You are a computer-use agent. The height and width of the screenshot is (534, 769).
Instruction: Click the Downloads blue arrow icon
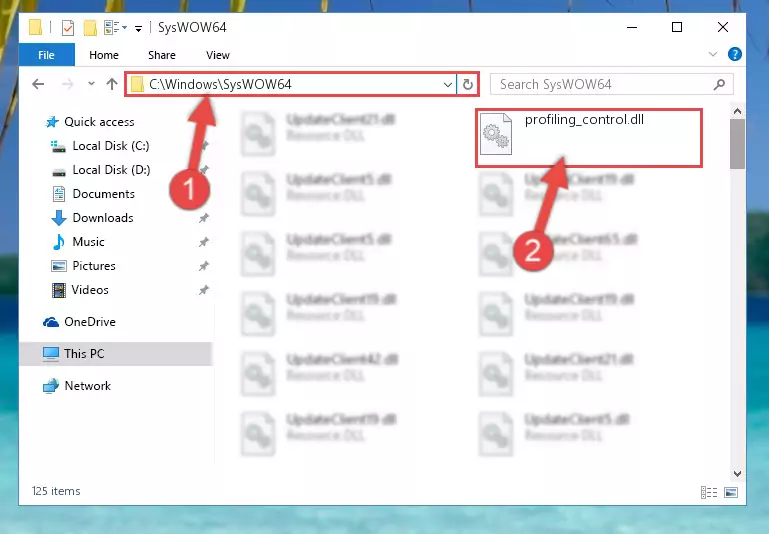point(59,218)
